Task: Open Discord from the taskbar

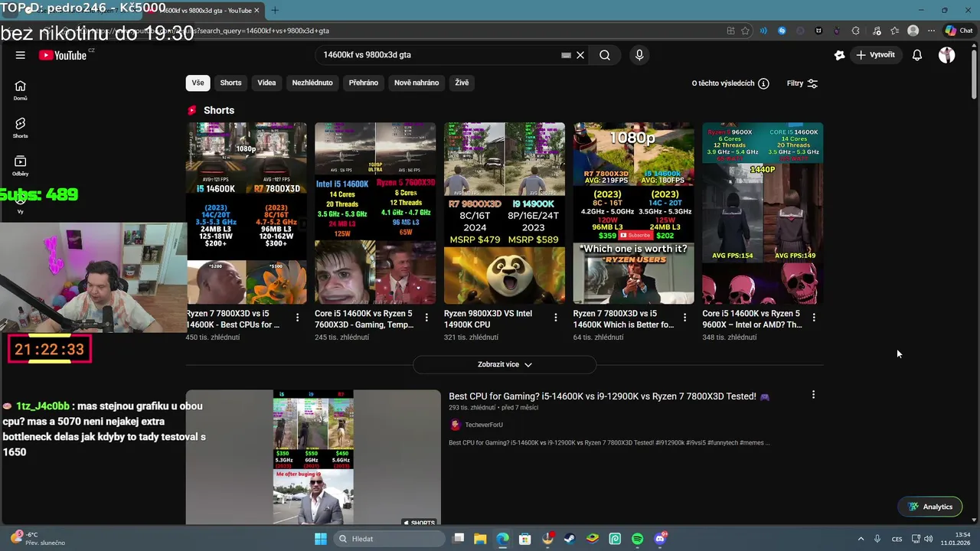Action: click(x=660, y=539)
